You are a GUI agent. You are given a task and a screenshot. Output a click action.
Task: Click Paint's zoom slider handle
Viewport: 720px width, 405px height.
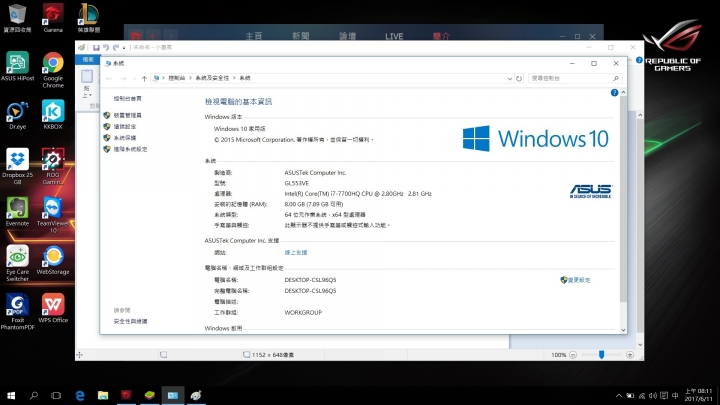click(x=601, y=355)
